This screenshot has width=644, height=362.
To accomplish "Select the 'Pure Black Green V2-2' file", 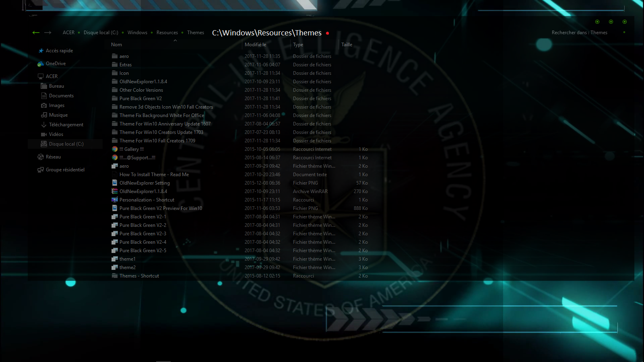I will (x=143, y=225).
